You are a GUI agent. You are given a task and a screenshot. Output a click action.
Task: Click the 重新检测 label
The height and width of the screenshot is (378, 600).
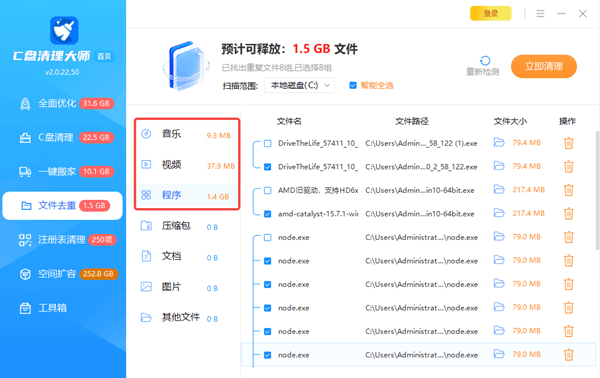click(x=483, y=72)
